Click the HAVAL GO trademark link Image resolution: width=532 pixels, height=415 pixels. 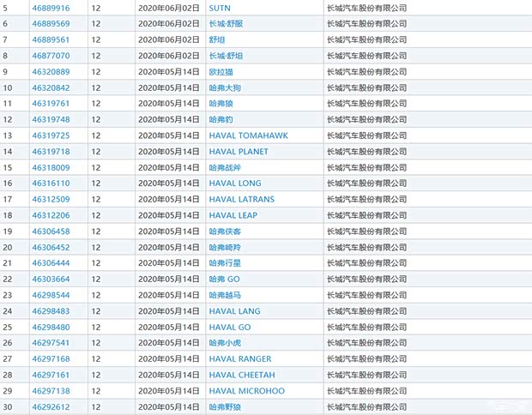click(230, 328)
